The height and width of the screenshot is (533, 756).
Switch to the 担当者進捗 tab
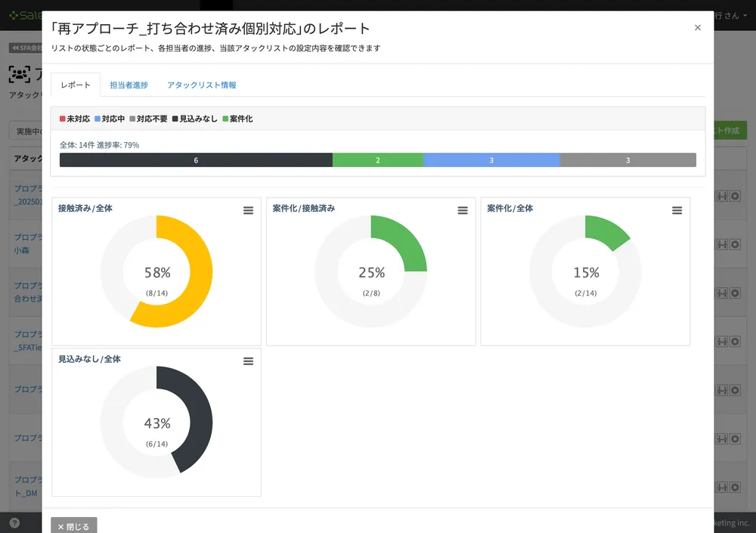click(x=129, y=85)
